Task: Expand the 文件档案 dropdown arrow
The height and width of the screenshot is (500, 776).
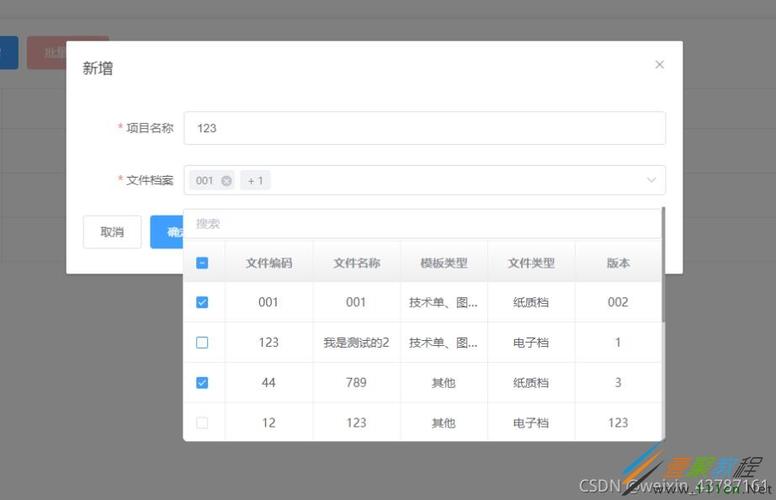Action: click(651, 180)
